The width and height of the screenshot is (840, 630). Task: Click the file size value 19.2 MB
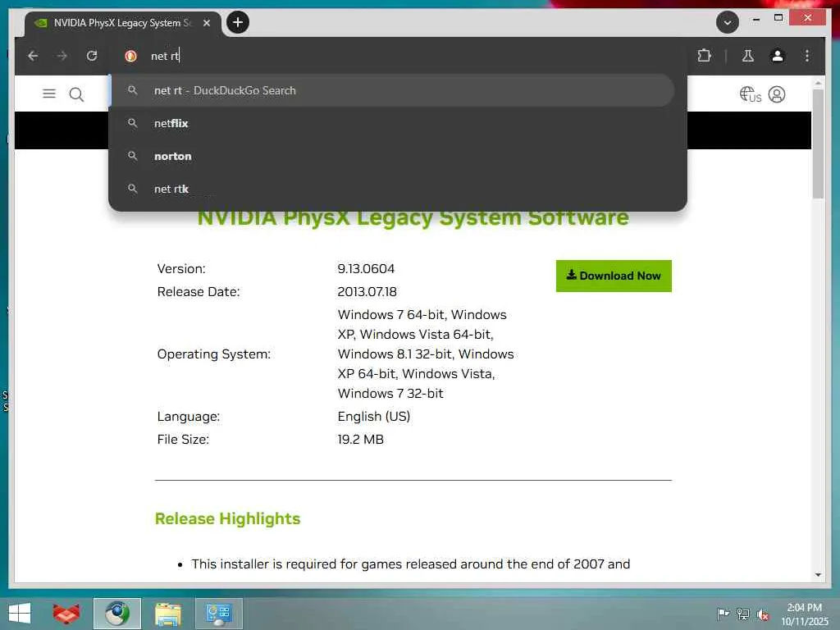(x=361, y=440)
